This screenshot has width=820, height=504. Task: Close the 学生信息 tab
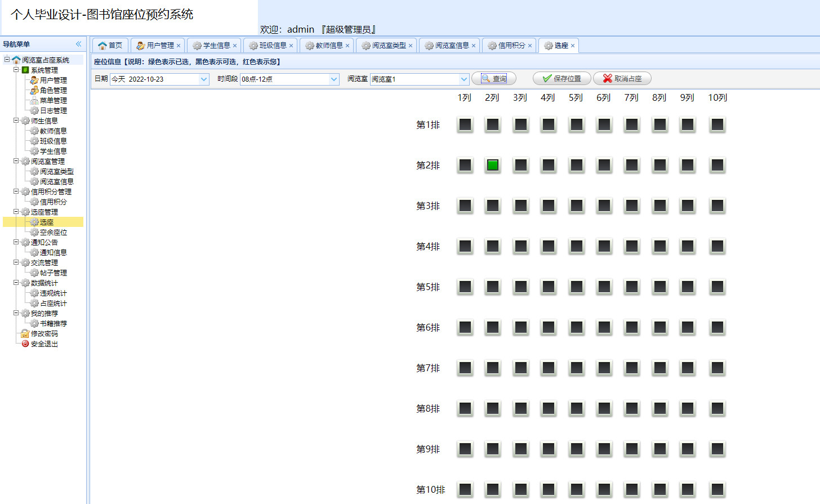pyautogui.click(x=235, y=46)
